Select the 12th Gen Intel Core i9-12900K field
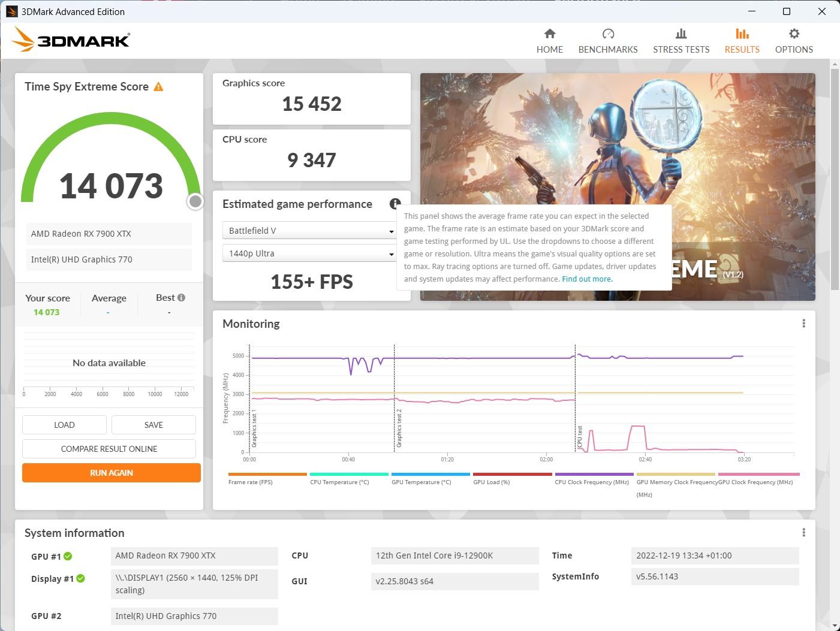Viewport: 840px width, 631px height. 455,555
